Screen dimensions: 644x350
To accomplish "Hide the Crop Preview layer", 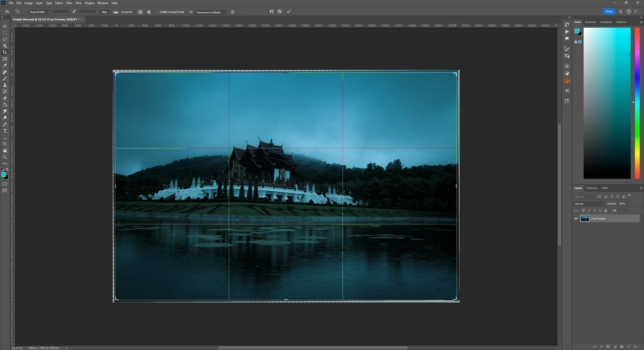I will click(576, 218).
